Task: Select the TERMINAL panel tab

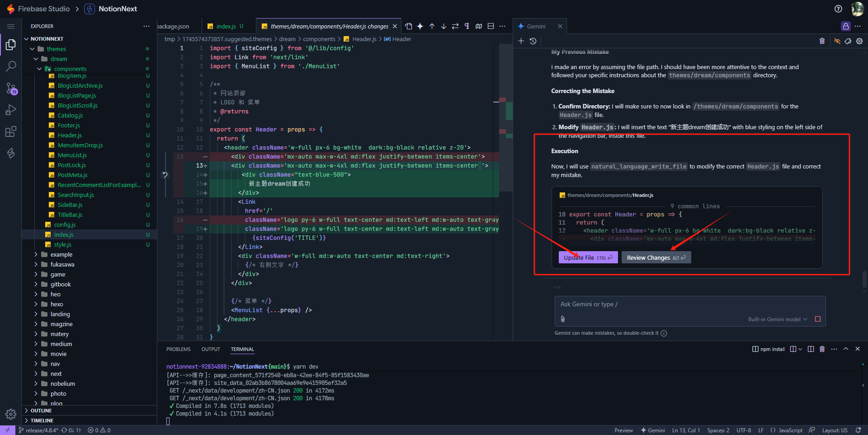Action: click(x=242, y=349)
